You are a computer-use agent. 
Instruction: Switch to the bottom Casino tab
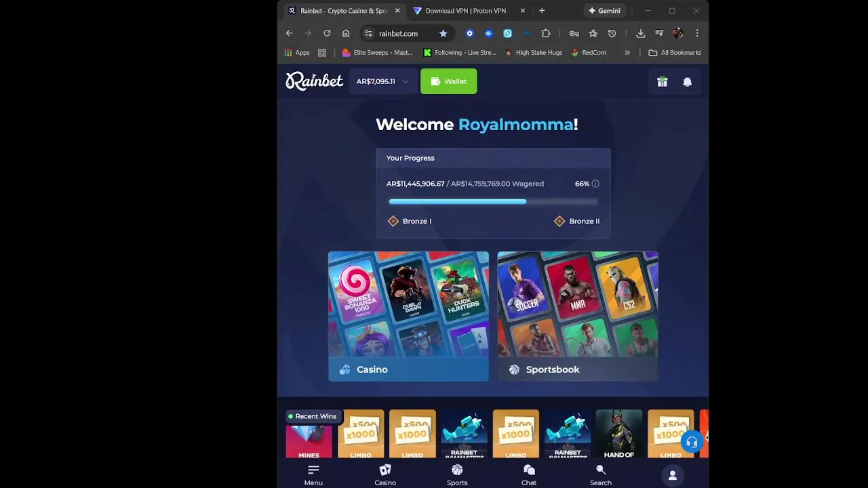(x=385, y=475)
